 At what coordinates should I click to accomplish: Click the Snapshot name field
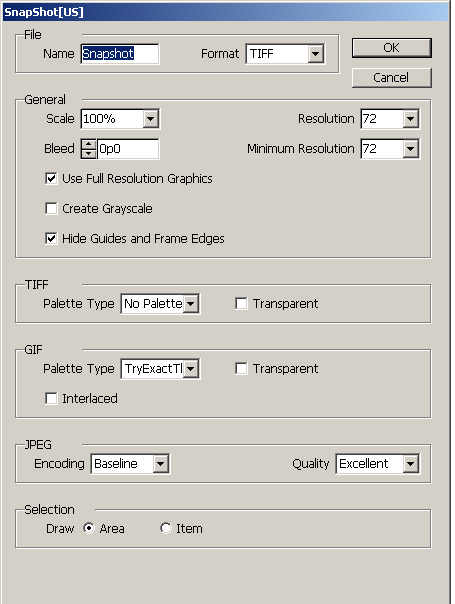tap(120, 54)
